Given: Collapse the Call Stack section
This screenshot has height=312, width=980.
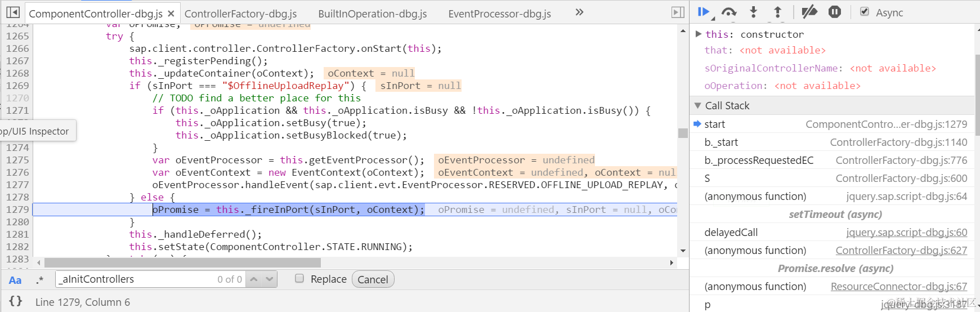Looking at the screenshot, I should 698,106.
